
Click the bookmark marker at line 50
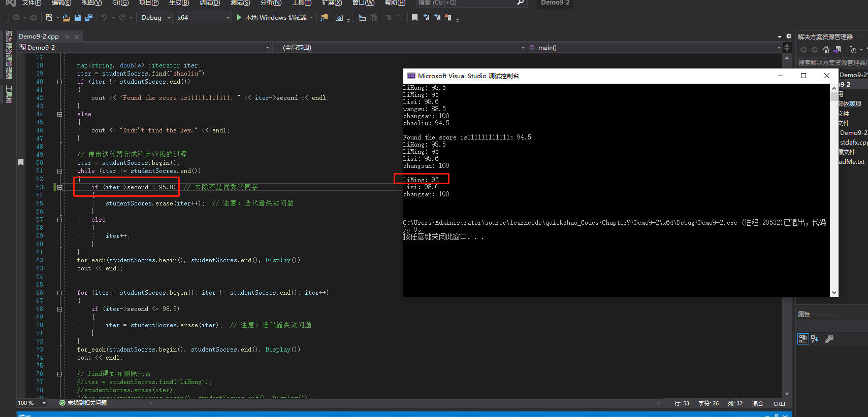pyautogui.click(x=21, y=162)
